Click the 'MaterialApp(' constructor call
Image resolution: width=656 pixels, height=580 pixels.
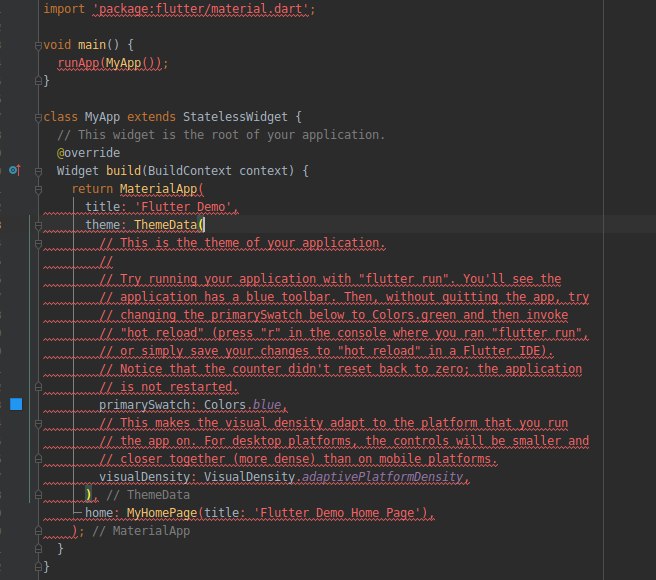[161, 189]
